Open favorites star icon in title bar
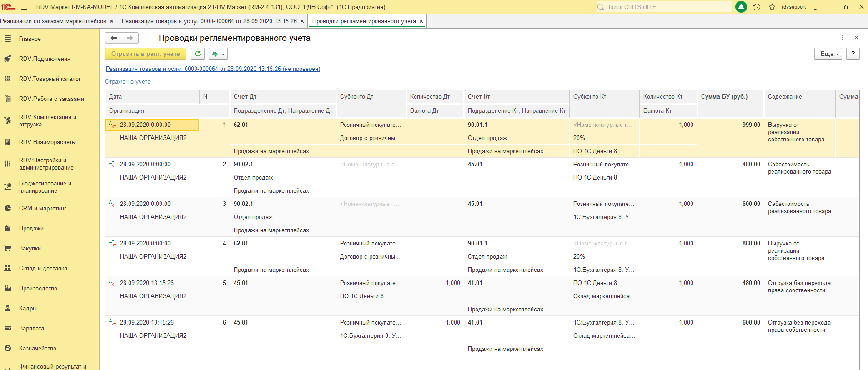Viewport: 868px width, 370px height. pyautogui.click(x=772, y=7)
